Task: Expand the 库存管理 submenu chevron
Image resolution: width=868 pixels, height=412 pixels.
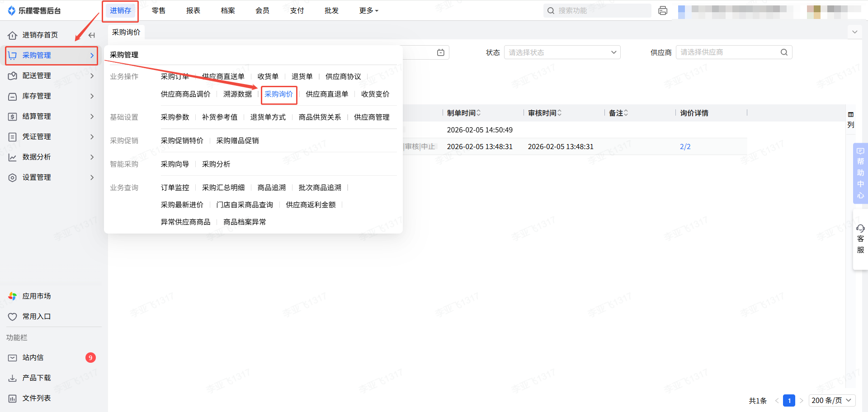Action: pos(92,96)
